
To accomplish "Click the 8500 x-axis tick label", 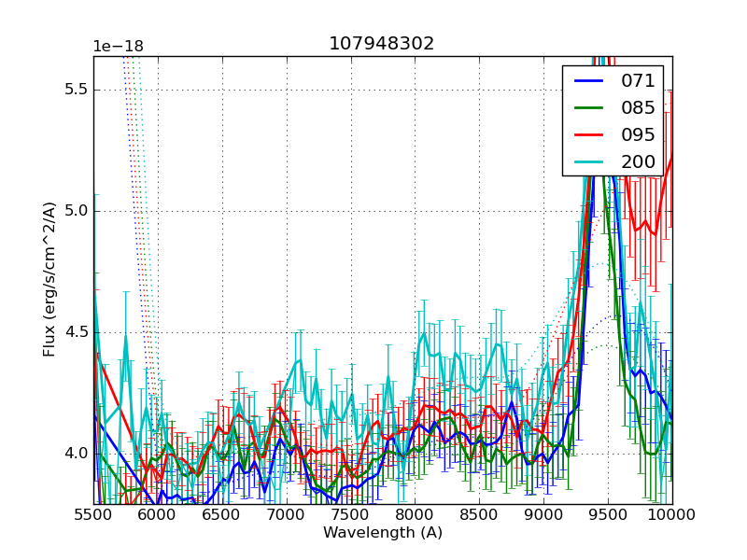I will [x=479, y=514].
